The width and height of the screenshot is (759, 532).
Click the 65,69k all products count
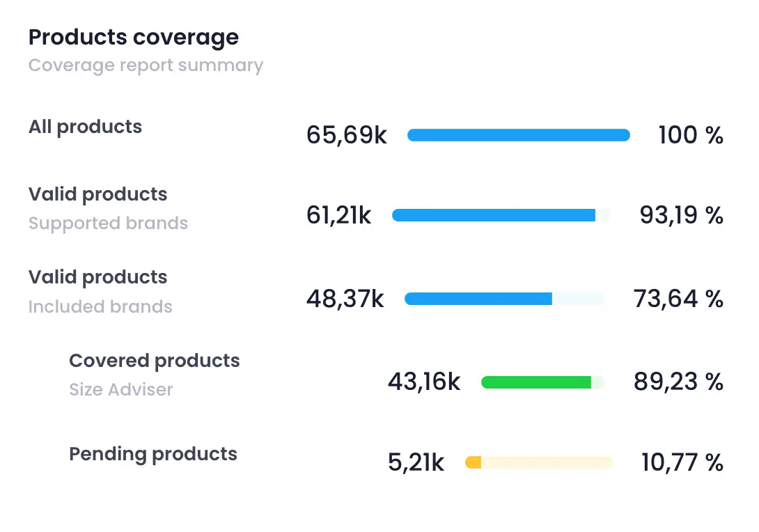pos(346,135)
